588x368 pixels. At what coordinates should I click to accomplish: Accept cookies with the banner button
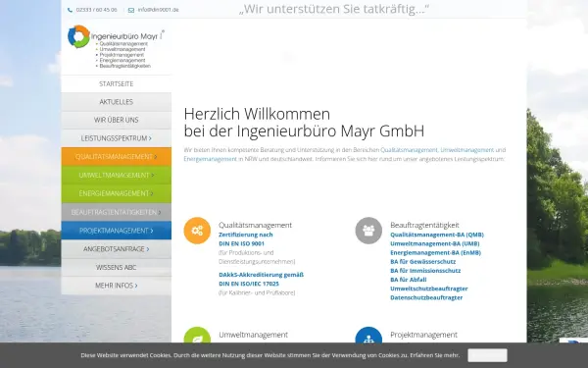[x=487, y=355]
